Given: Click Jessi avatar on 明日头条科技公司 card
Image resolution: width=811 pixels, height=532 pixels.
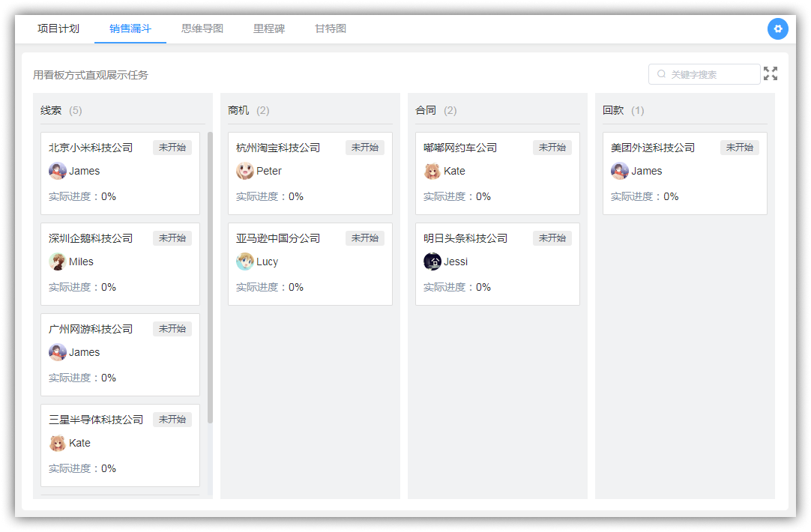Looking at the screenshot, I should (x=432, y=262).
